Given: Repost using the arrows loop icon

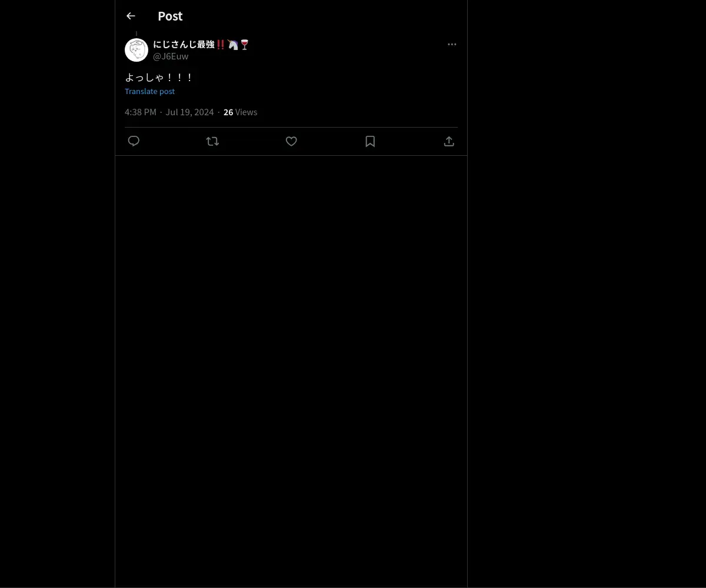Looking at the screenshot, I should (212, 141).
